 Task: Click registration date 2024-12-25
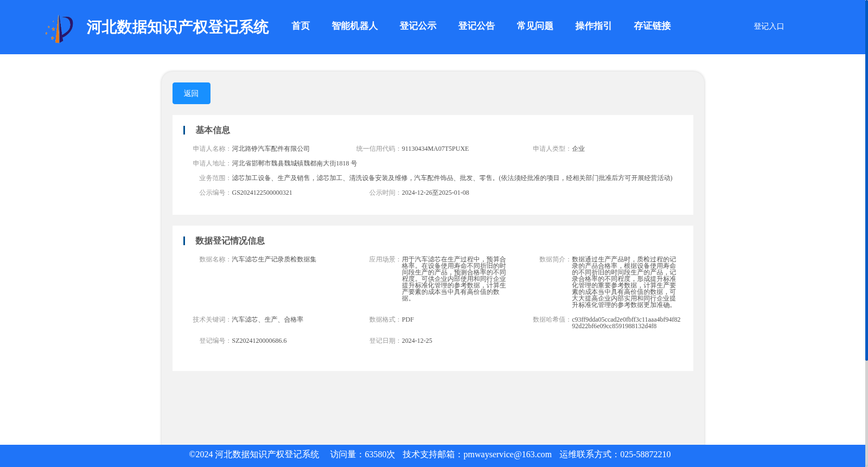[417, 341]
